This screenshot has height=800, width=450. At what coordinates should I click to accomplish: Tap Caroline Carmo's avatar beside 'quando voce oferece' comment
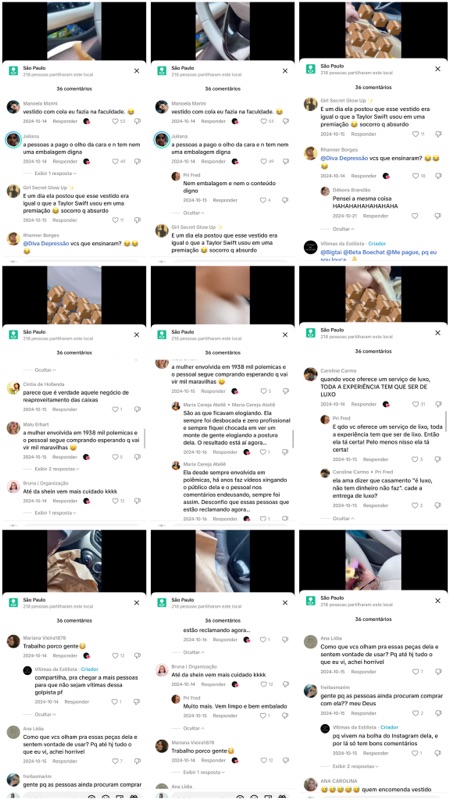310,374
